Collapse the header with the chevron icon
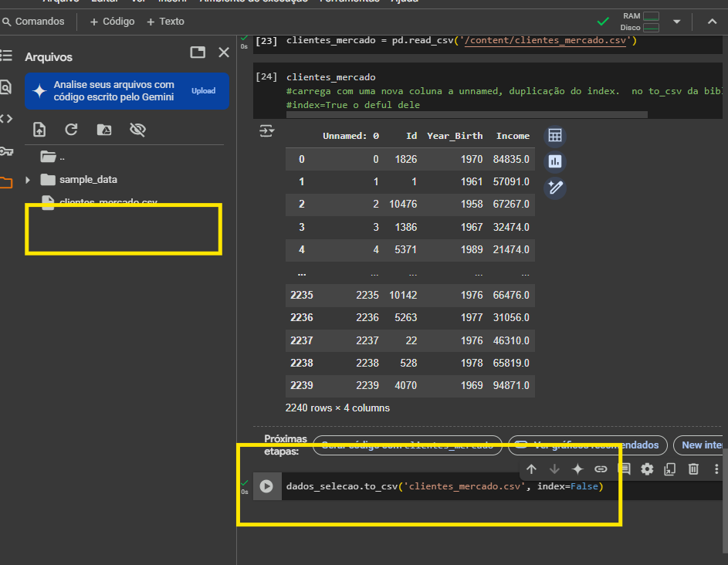The image size is (728, 565). click(x=712, y=22)
